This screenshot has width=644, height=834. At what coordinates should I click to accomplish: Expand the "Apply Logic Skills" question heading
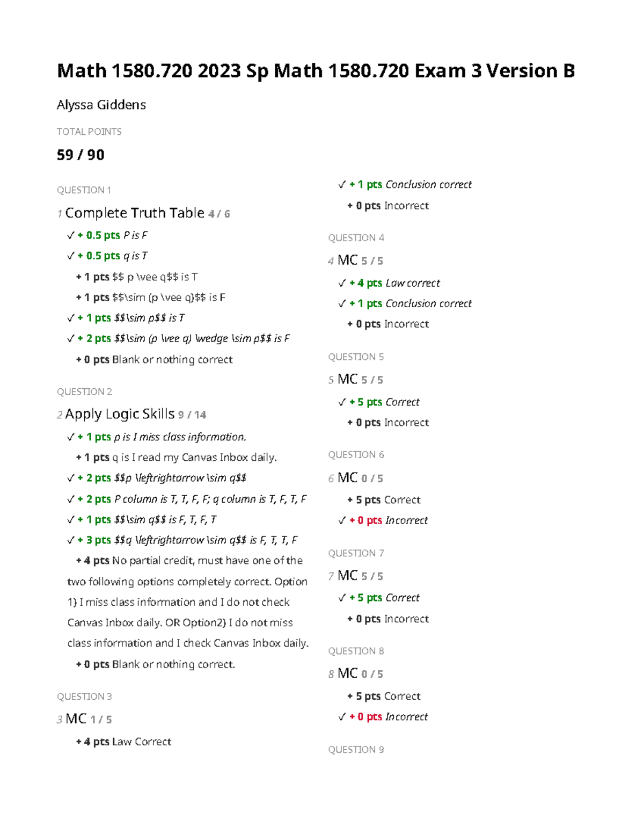[120, 414]
